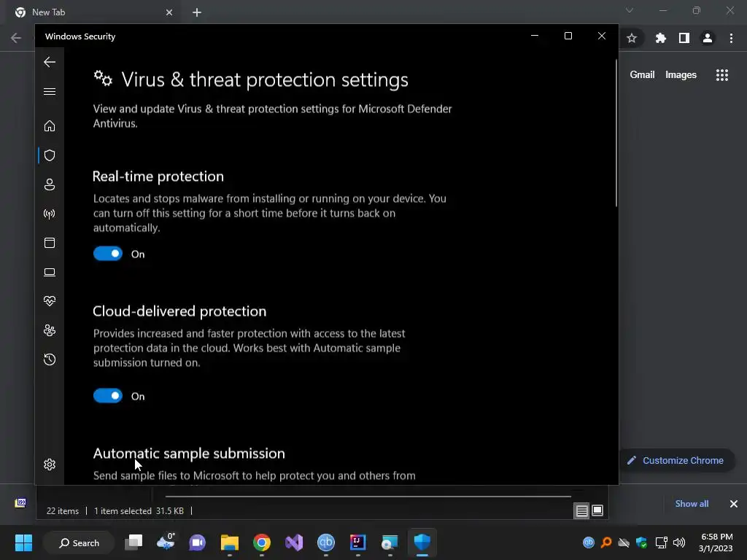747x560 pixels.
Task: Open Windows Security from taskbar
Action: pos(422,542)
